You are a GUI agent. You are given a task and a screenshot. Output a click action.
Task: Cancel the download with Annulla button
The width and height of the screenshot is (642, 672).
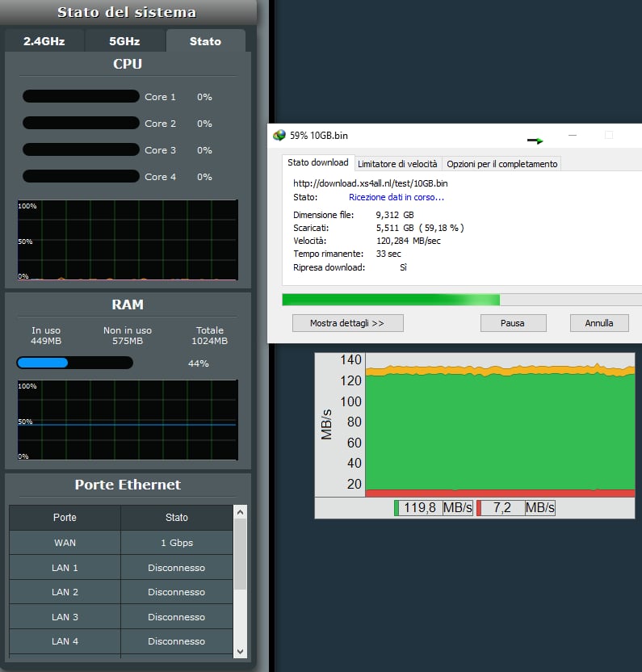[598, 323]
